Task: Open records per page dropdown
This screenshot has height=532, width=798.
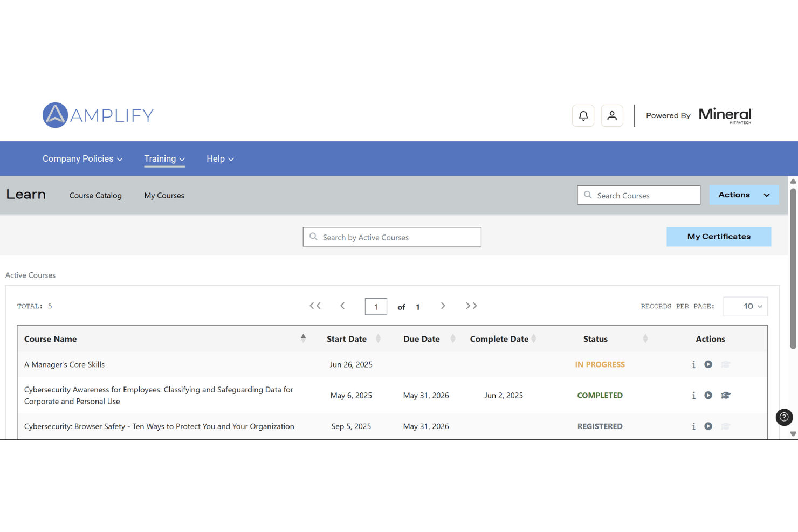Action: 746,306
